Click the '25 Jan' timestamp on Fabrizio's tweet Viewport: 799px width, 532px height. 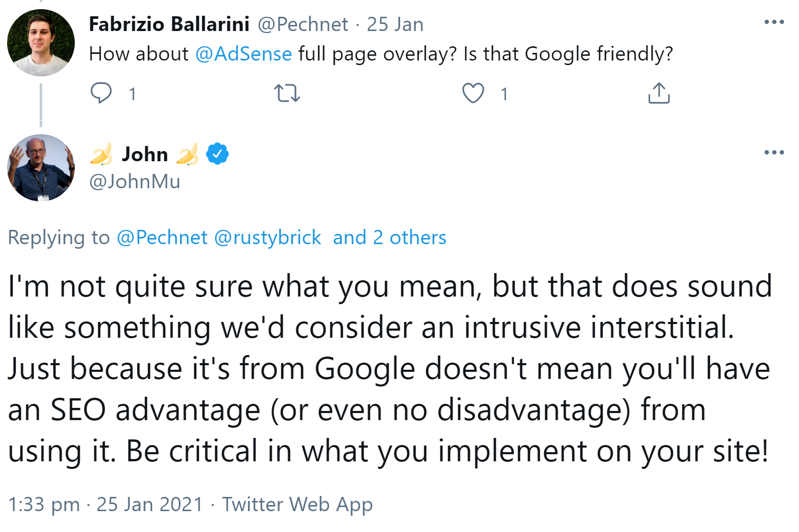[396, 24]
